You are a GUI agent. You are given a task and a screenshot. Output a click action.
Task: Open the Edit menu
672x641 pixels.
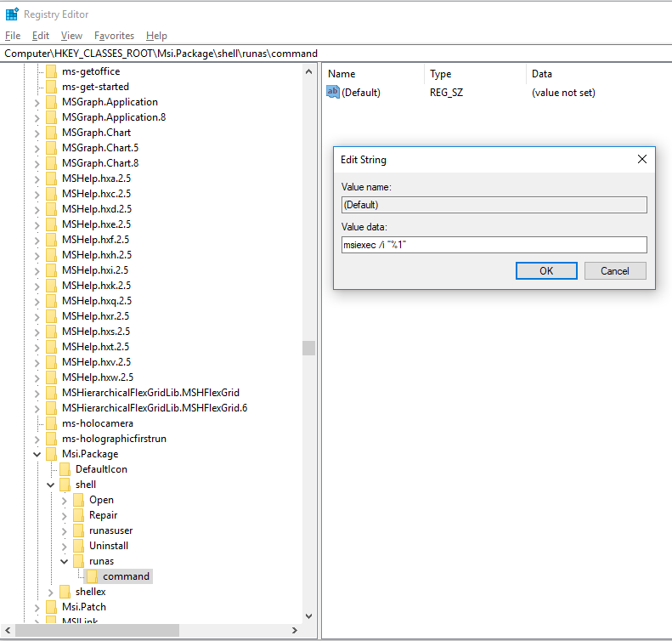(x=41, y=36)
